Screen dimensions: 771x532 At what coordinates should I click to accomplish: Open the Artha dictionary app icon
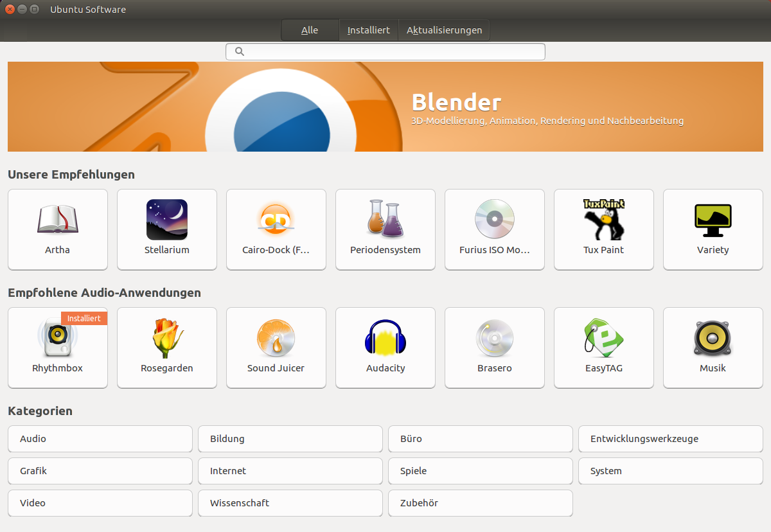point(58,219)
